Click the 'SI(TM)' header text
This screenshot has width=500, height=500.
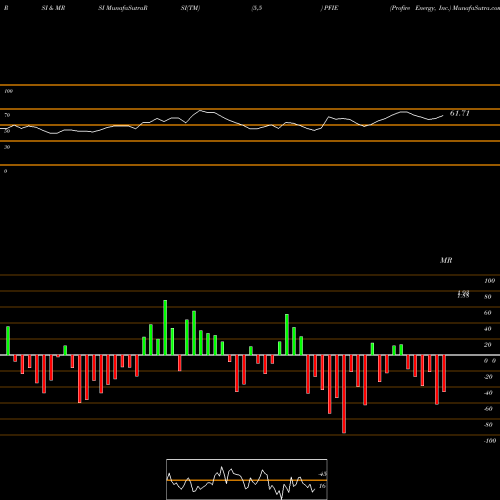point(190,8)
